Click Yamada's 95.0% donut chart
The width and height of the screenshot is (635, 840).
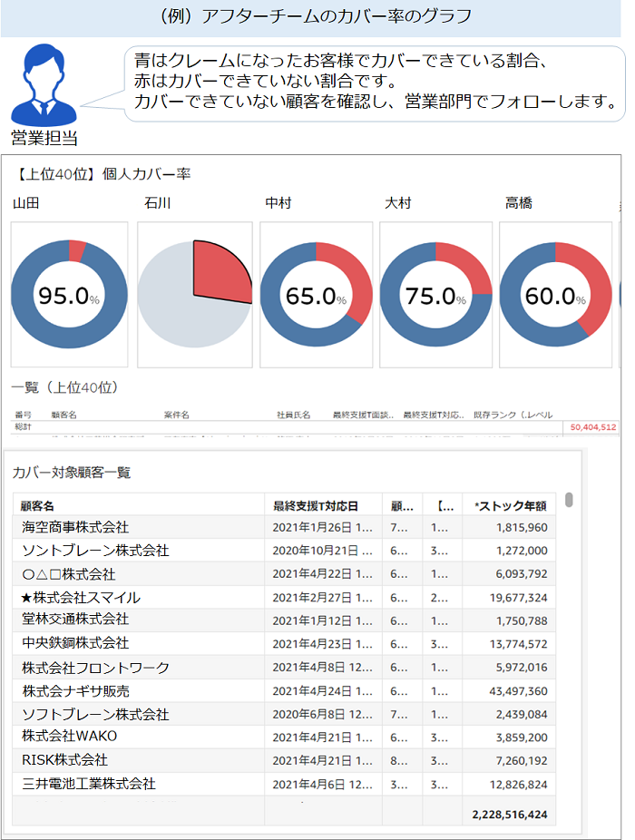point(68,295)
